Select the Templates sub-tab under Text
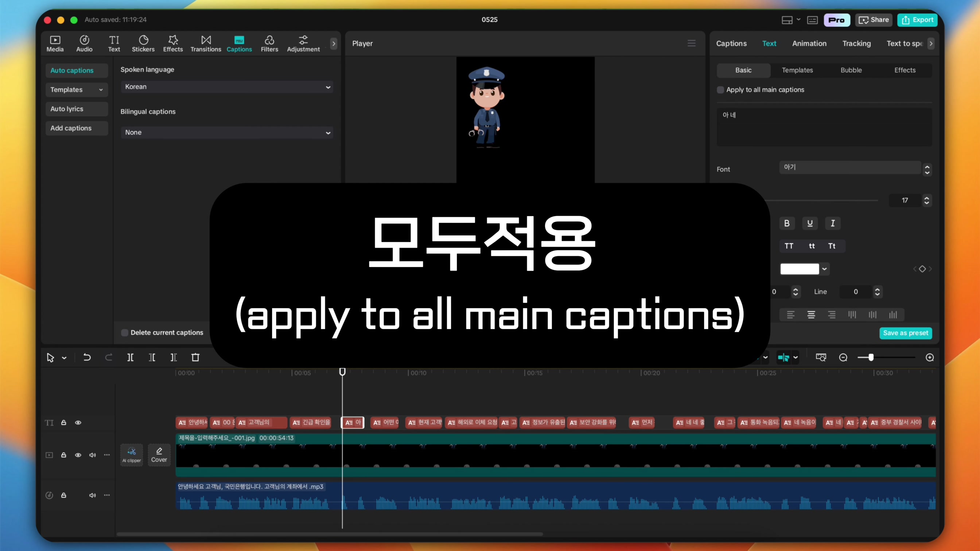The image size is (980, 551). tap(797, 70)
